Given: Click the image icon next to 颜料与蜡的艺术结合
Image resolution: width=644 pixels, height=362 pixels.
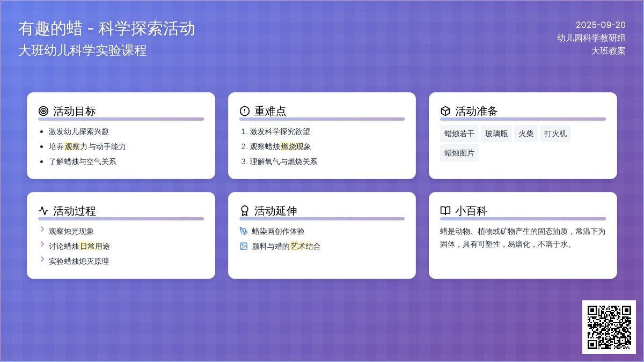Looking at the screenshot, I should [244, 246].
